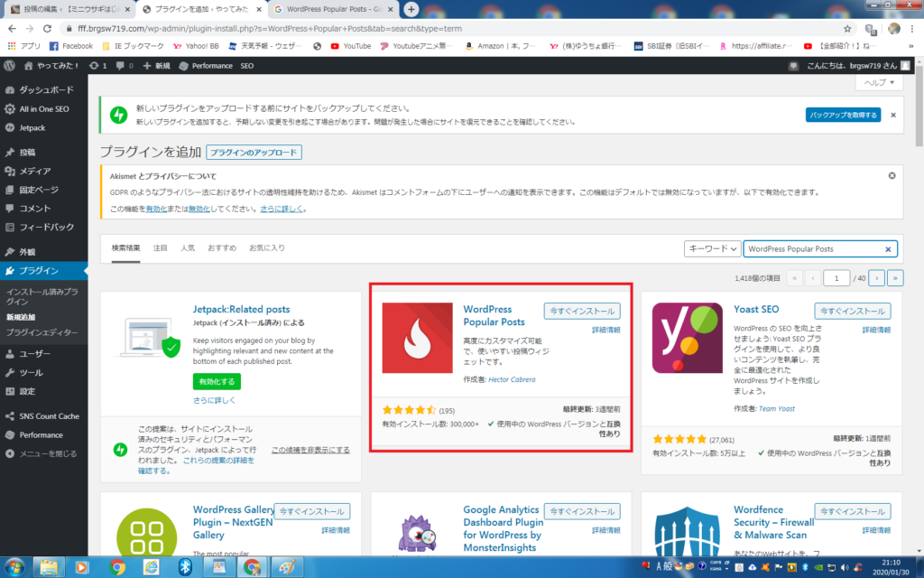Dismiss the Akismet privacy notice
This screenshot has width=924, height=578.
click(892, 176)
